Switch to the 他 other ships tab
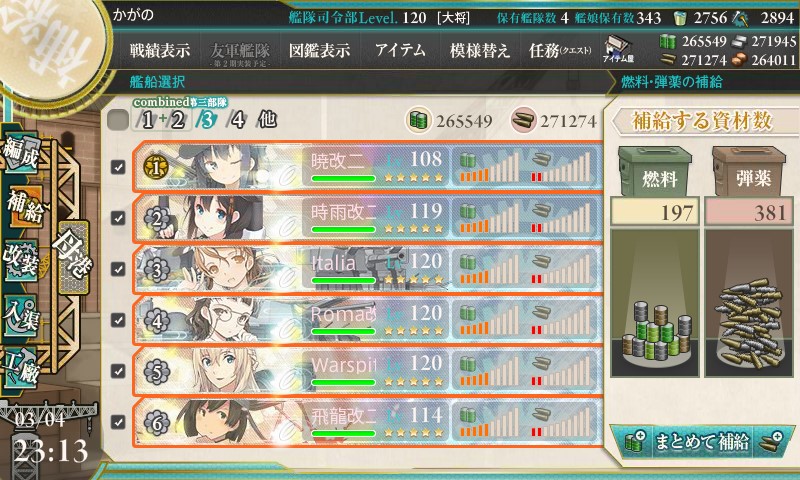Viewport: 800px width, 480px height. click(267, 120)
